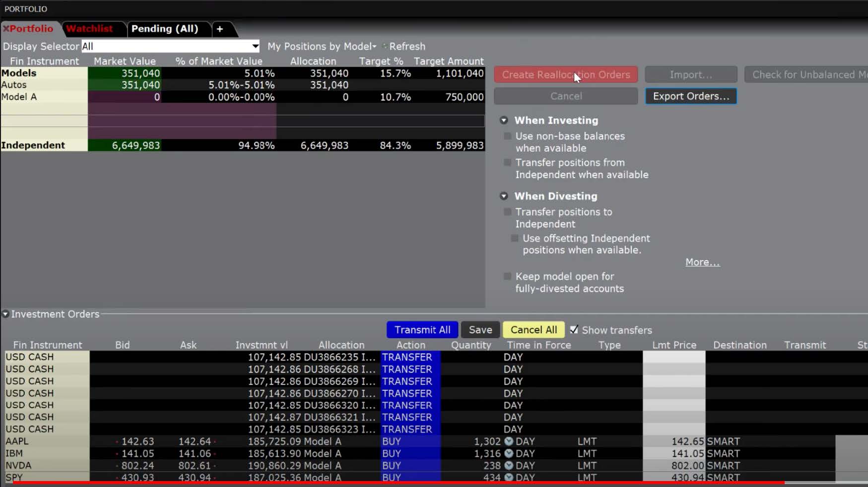Open a new tab with the plus icon
The height and width of the screenshot is (487, 868).
(219, 29)
